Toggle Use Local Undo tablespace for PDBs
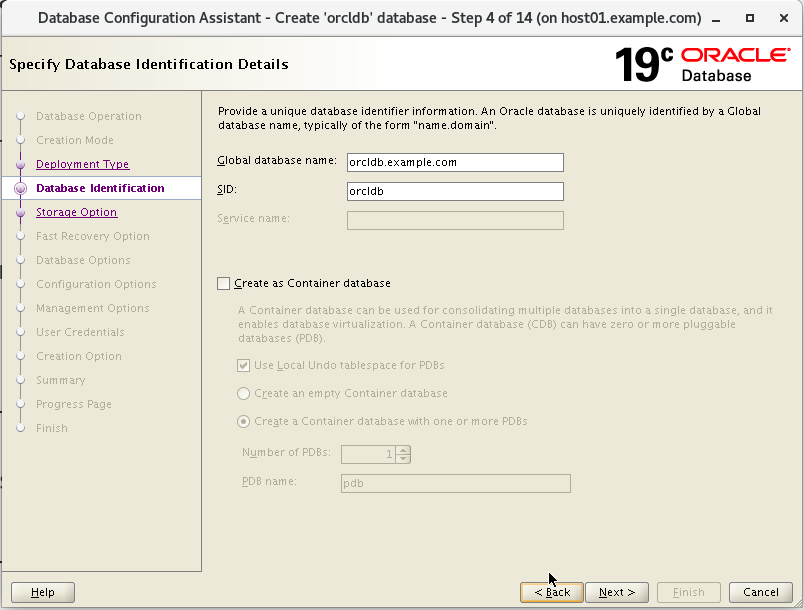804x610 pixels. click(x=244, y=365)
